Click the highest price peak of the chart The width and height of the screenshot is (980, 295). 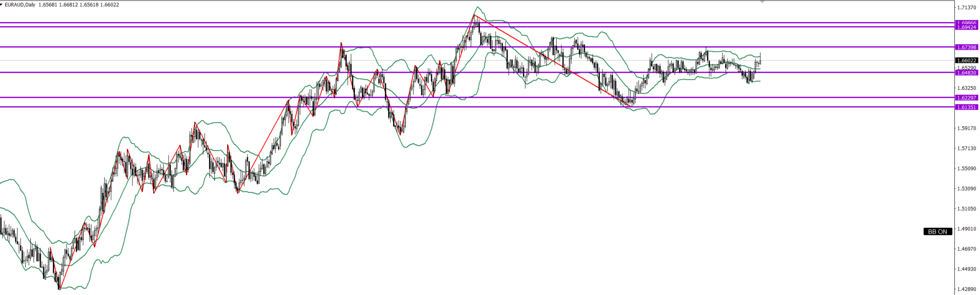[x=475, y=15]
